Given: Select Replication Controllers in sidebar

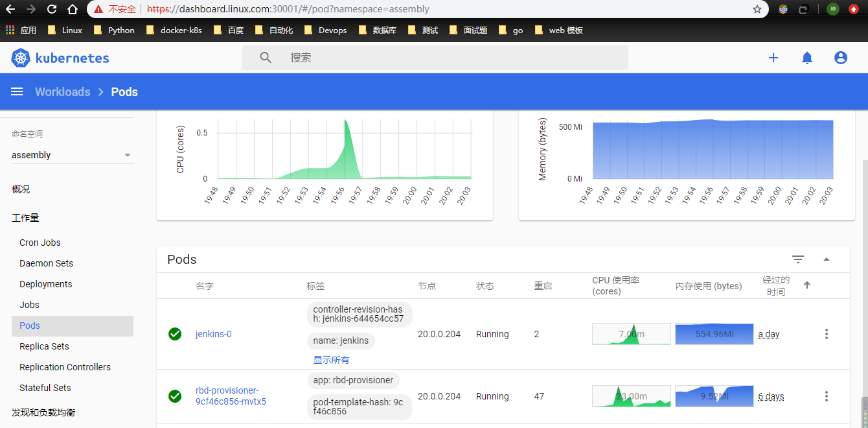Looking at the screenshot, I should (65, 367).
